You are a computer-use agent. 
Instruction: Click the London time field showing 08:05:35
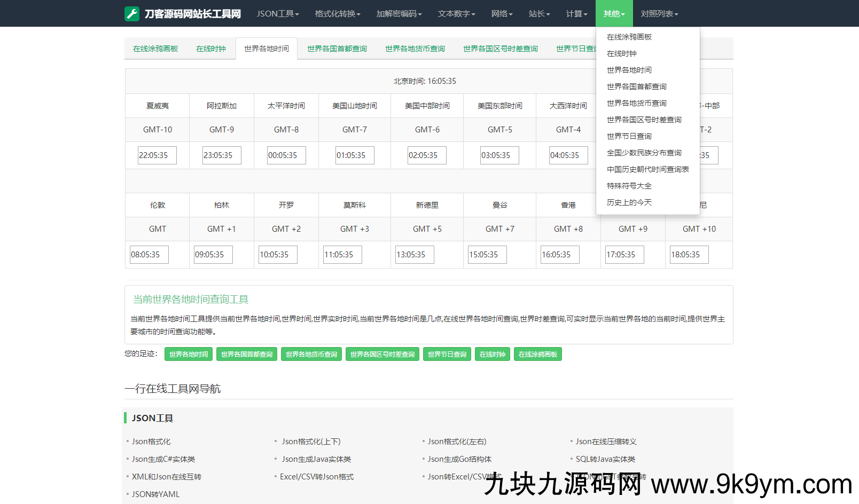pos(149,255)
